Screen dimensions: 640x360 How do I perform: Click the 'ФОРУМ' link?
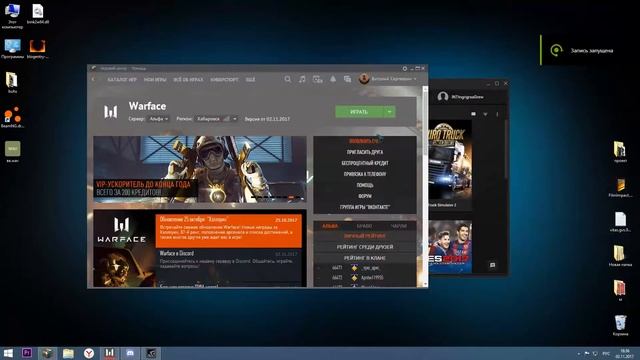coord(364,196)
